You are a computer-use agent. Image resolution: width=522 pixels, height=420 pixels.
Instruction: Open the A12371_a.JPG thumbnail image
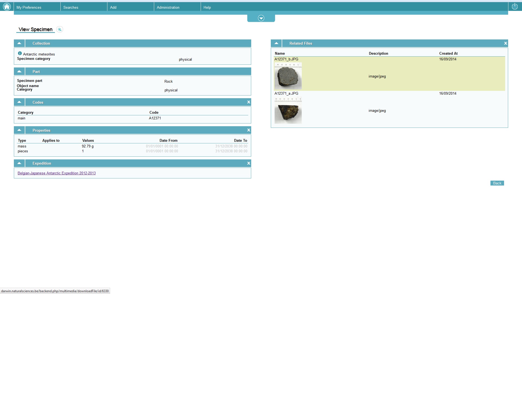(288, 110)
